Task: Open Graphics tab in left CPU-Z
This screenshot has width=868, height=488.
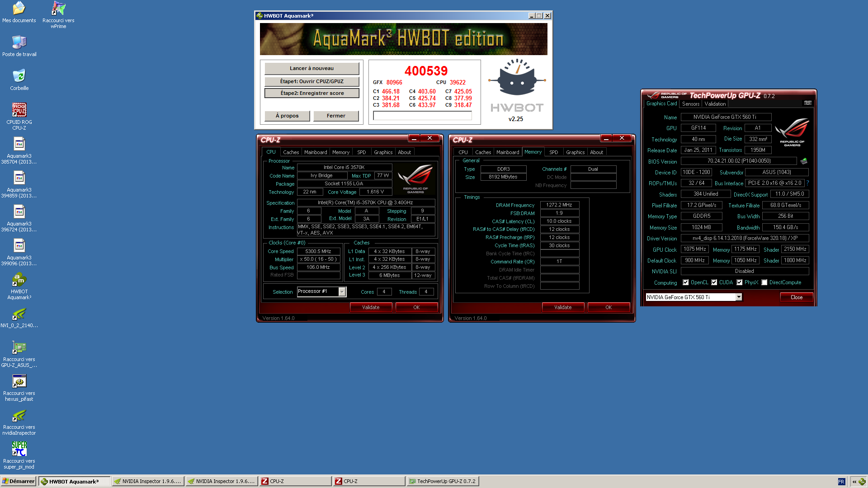Action: click(x=383, y=152)
